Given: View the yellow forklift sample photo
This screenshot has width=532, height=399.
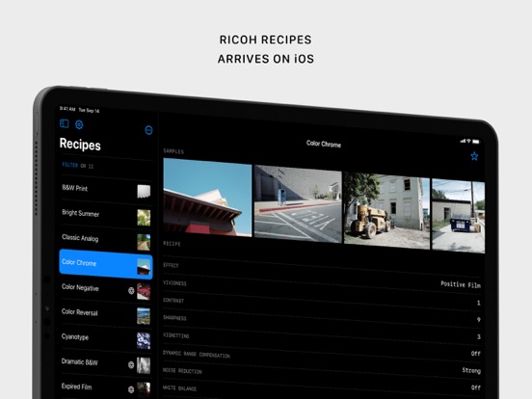Looking at the screenshot, I should coord(386,211).
